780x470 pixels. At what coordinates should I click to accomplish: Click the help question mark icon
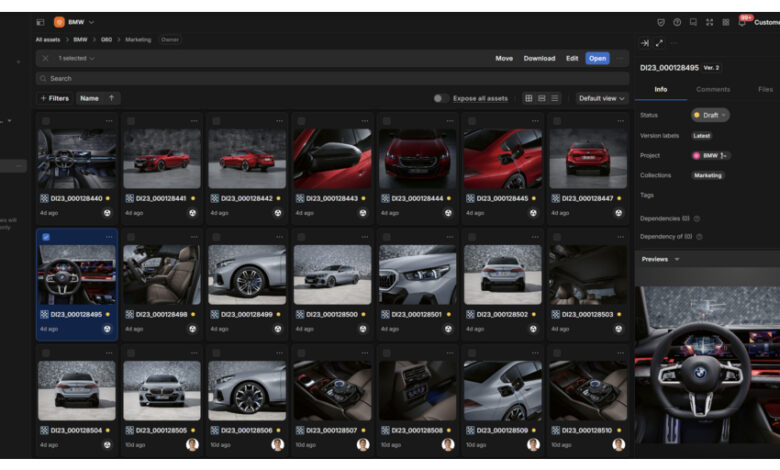tap(677, 22)
